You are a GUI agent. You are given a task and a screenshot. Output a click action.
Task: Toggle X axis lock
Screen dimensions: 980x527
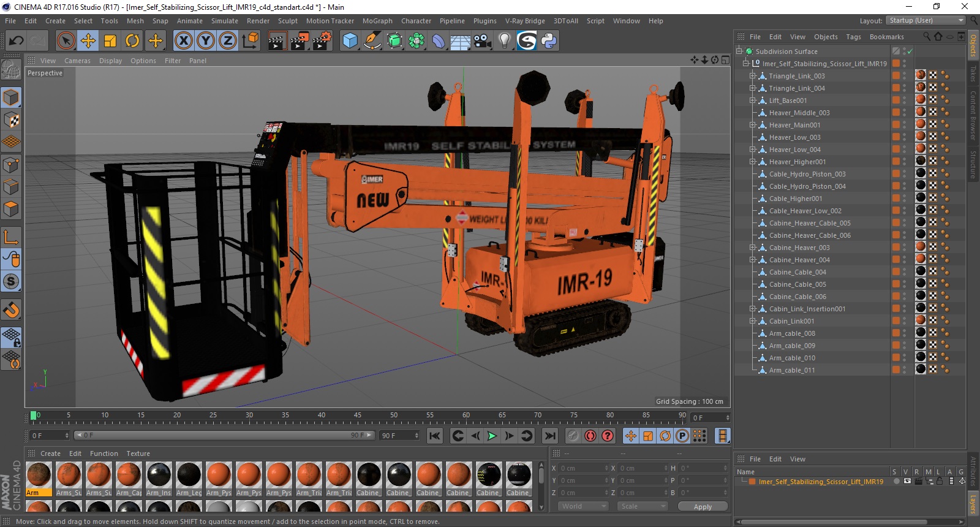point(183,41)
